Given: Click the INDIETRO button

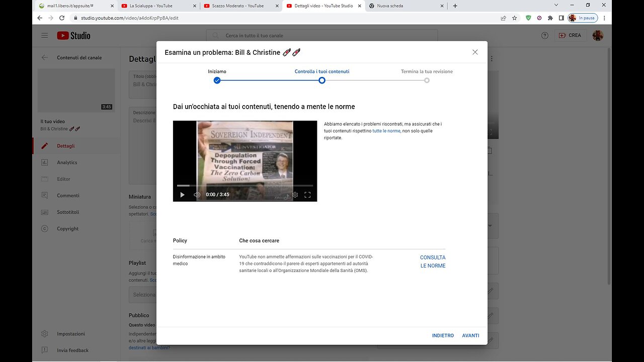Looking at the screenshot, I should (x=443, y=335).
